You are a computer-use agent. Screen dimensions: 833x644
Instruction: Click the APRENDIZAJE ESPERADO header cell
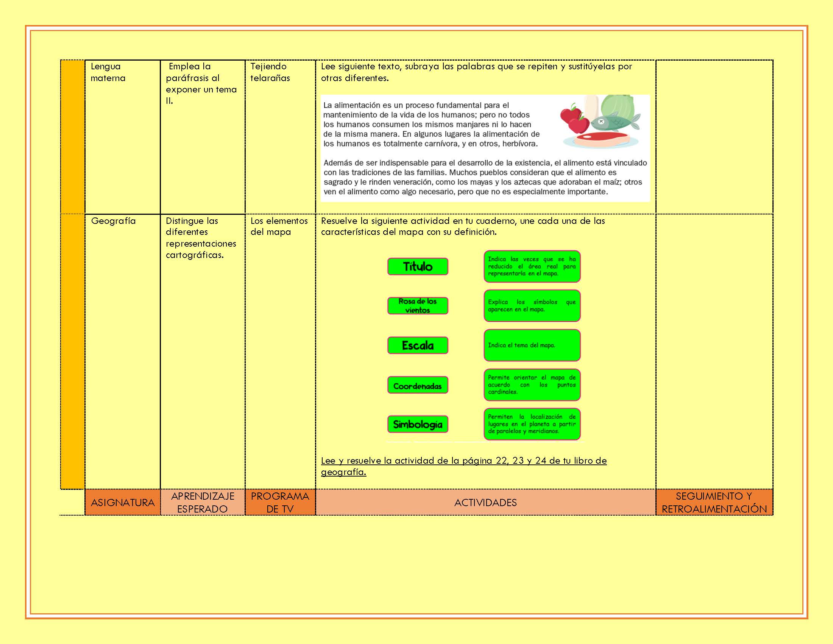[203, 502]
